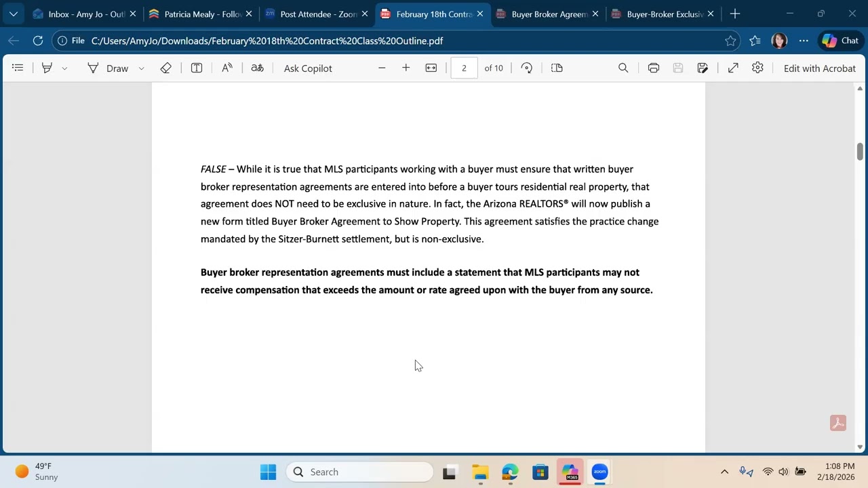Add this page to favorites
This screenshot has width=868, height=488.
730,41
